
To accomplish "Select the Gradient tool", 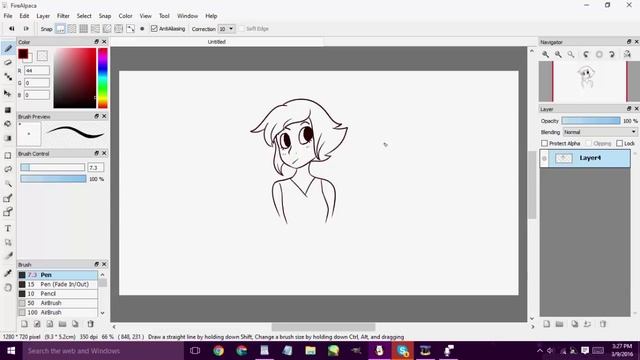I will [8, 138].
